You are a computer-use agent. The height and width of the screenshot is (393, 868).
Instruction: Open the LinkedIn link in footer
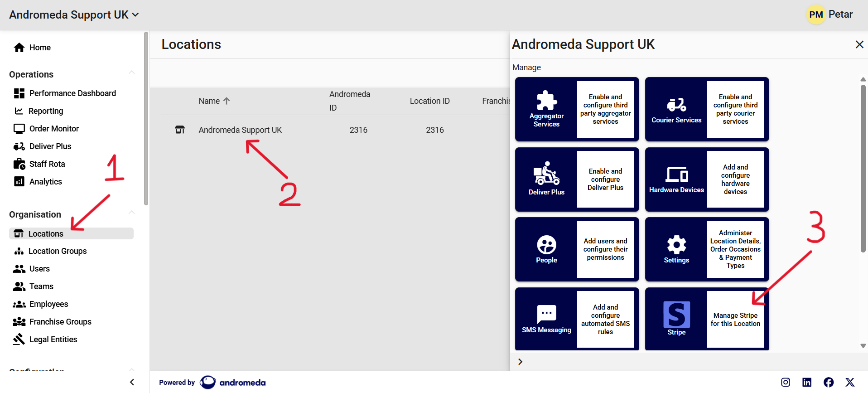coord(807,382)
